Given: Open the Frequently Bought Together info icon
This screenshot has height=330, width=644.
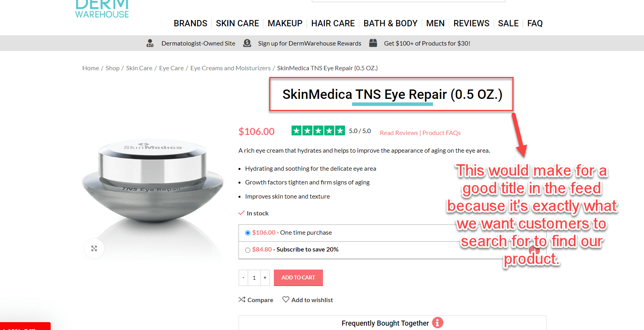Looking at the screenshot, I should 437,323.
